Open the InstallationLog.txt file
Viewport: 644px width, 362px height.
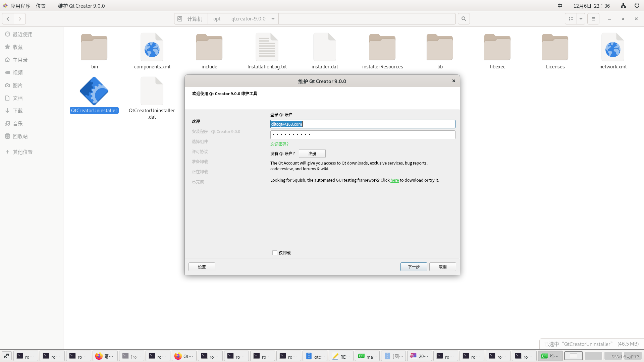pos(267,47)
